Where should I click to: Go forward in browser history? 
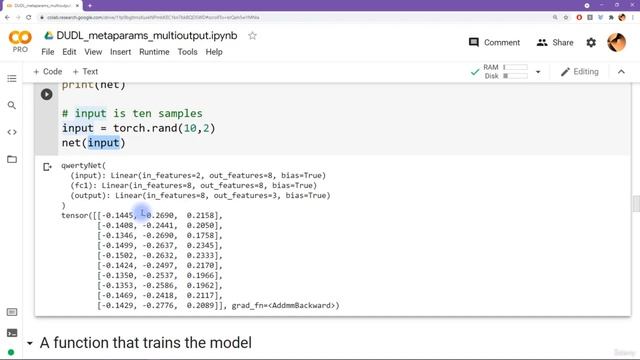coord(18,18)
